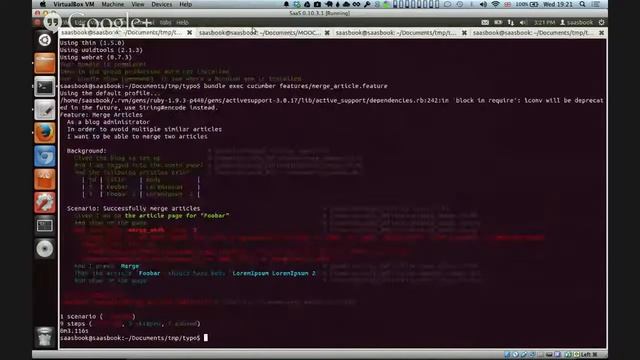Open Ubuntu sound volume indicator
Image resolution: width=640 pixels, height=360 pixels.
point(523,22)
